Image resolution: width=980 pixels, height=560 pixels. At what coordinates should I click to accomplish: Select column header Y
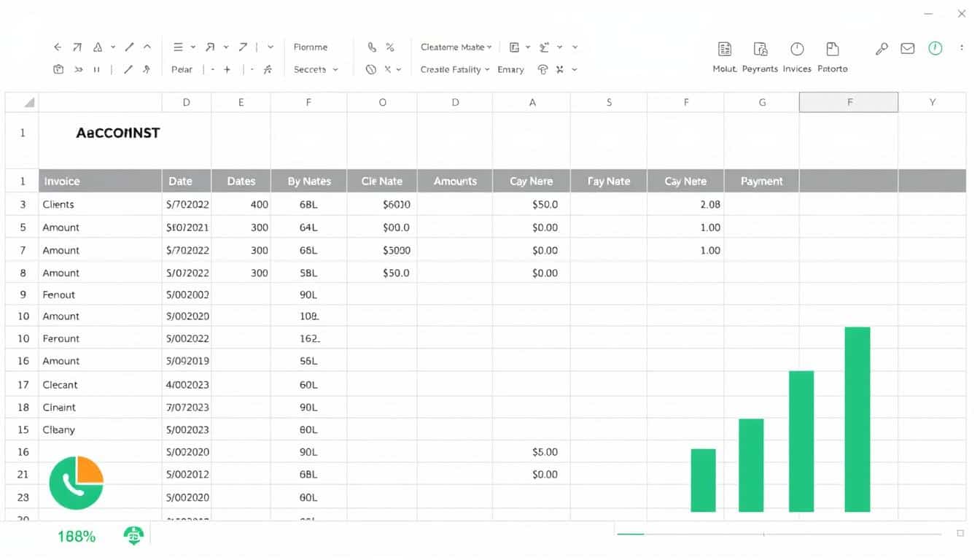[x=932, y=103]
